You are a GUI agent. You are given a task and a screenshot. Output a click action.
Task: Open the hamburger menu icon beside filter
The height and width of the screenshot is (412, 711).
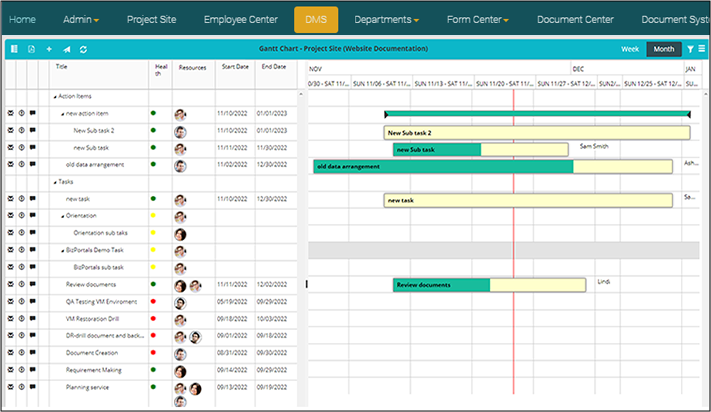[701, 49]
